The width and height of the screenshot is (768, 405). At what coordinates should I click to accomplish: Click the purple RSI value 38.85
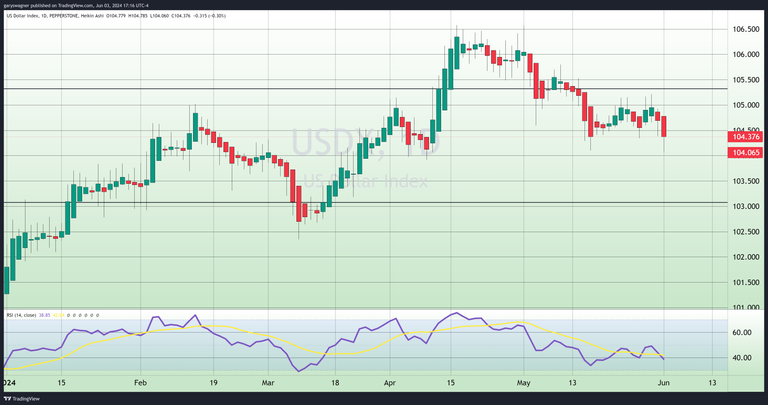point(46,315)
